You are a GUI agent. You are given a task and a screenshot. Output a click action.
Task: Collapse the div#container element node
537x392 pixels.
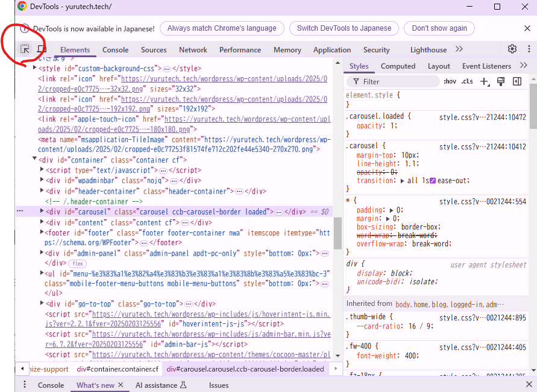(34, 160)
